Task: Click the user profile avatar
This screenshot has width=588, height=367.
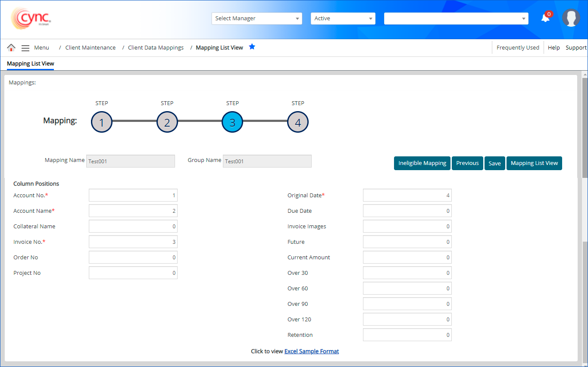Action: (571, 18)
